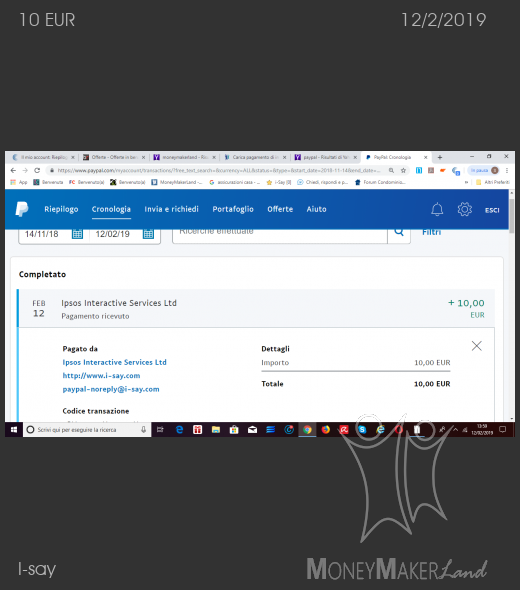The image size is (520, 590).
Task: Open the Riepilogo page
Action: click(x=61, y=209)
